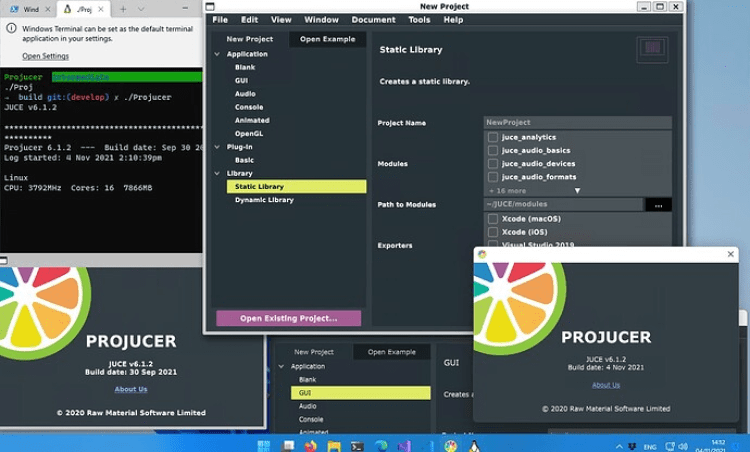
Task: Select the New Project tab
Action: (250, 39)
